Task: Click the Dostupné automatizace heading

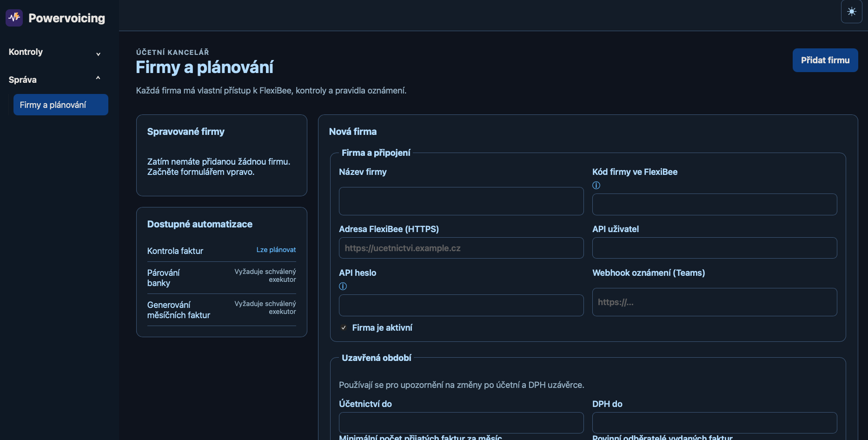Action: click(199, 224)
